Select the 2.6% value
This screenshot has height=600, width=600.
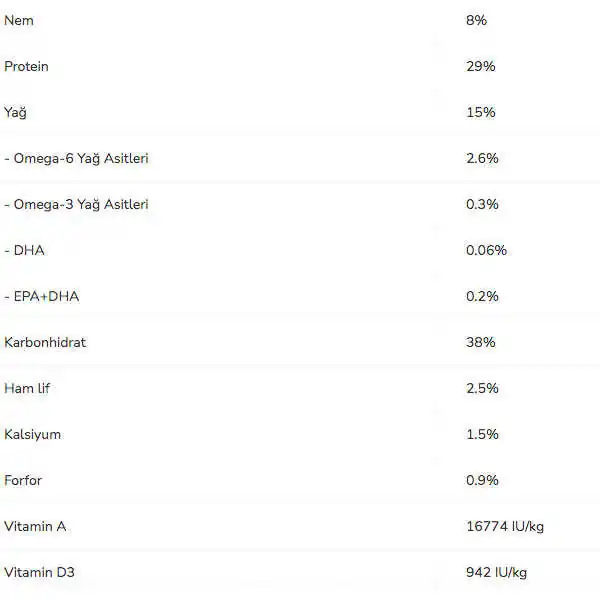pyautogui.click(x=482, y=158)
